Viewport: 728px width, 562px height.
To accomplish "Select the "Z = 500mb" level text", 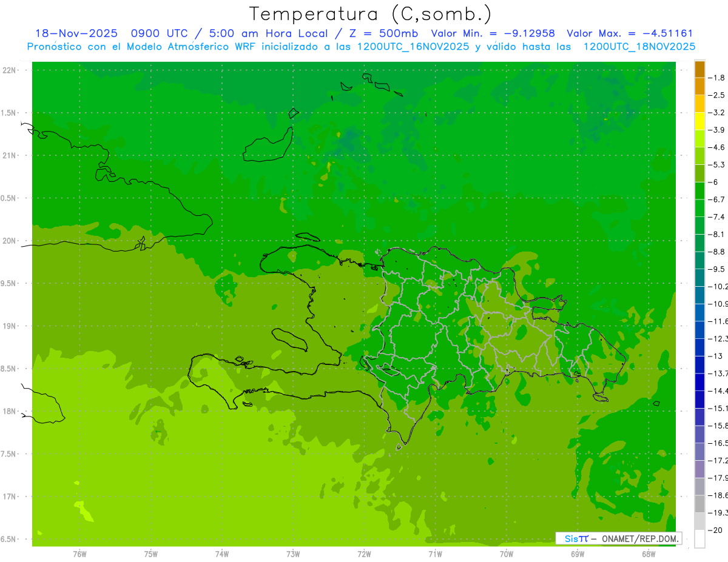I will 381,34.
